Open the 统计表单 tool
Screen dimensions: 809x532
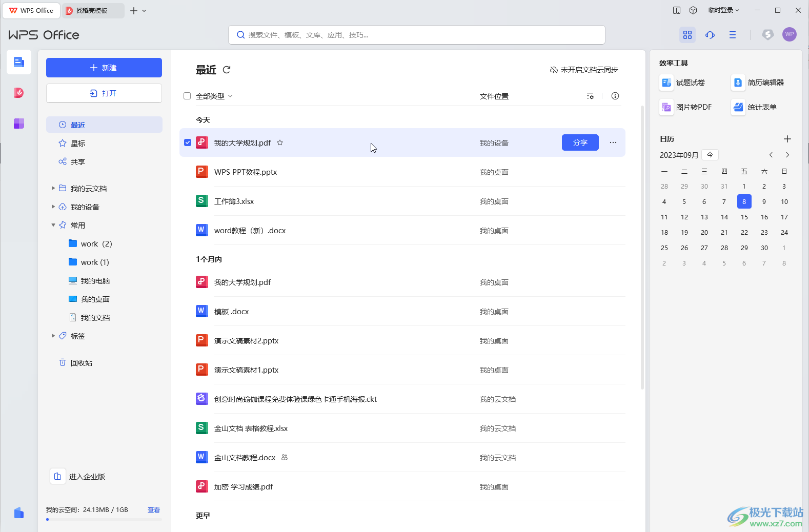755,107
